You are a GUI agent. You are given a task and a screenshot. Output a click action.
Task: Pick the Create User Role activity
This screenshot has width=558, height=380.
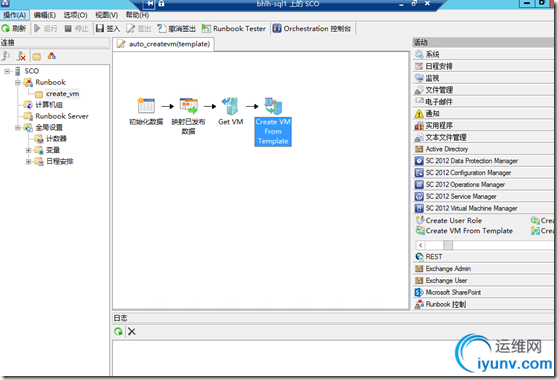pyautogui.click(x=449, y=221)
